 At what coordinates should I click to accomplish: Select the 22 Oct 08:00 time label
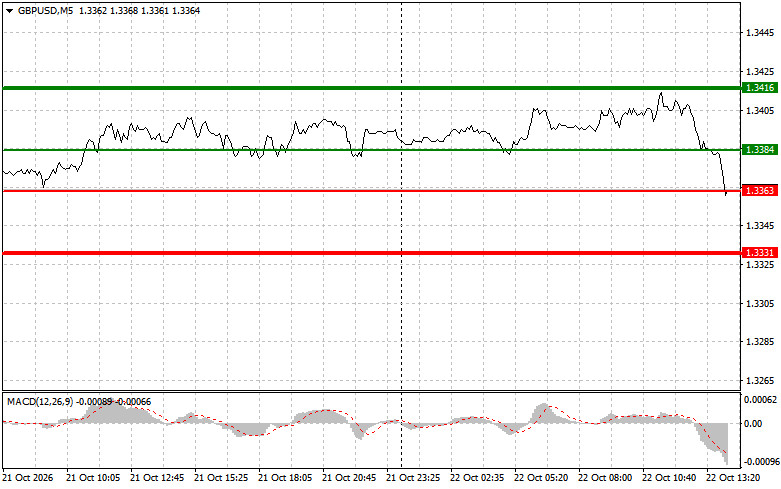605,478
